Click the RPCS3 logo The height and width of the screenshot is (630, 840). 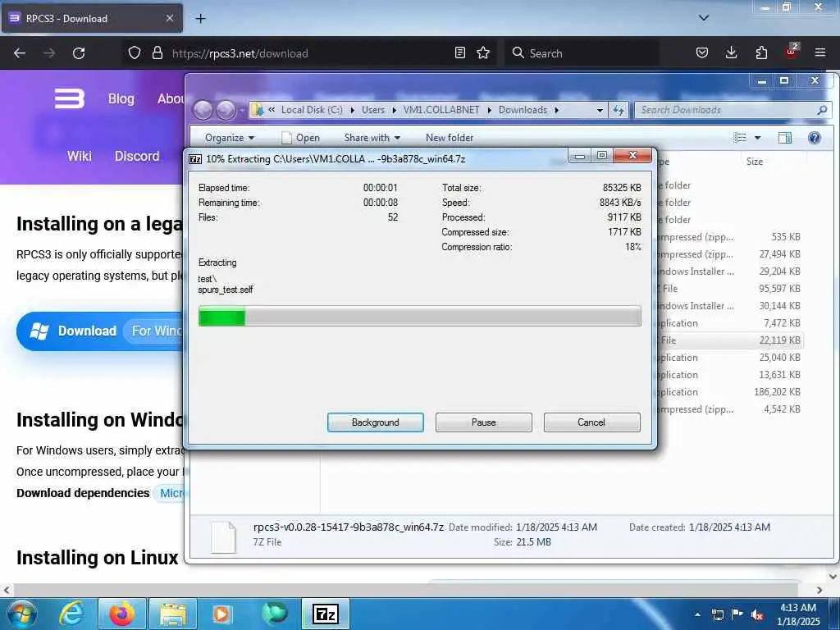[x=69, y=98]
